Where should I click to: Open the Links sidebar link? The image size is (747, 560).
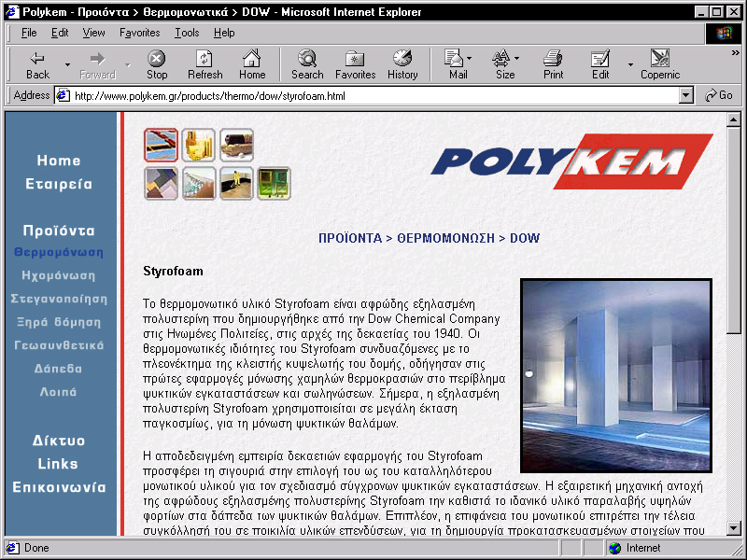point(58,464)
